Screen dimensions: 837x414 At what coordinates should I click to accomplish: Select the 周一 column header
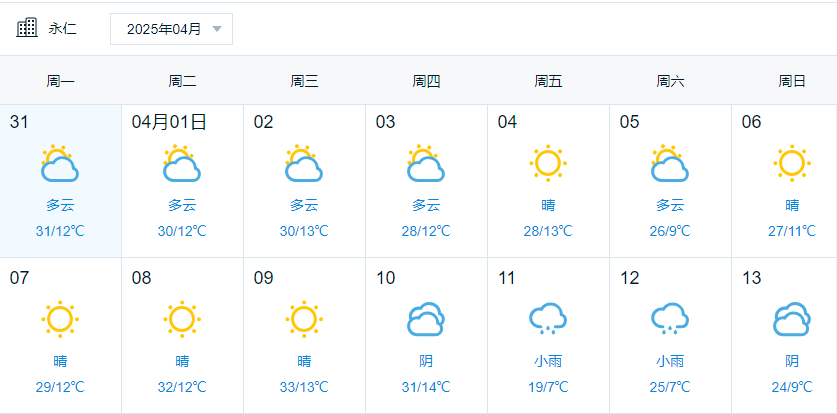[60, 81]
